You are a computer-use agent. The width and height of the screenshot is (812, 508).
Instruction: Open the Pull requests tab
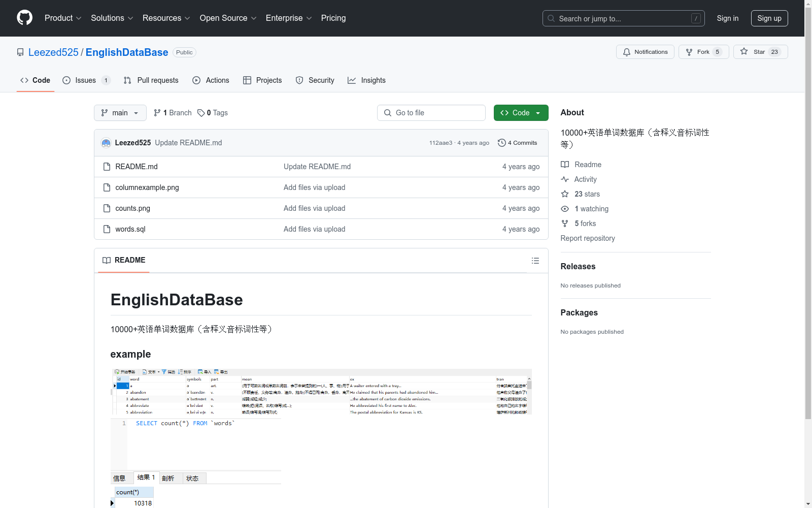pyautogui.click(x=151, y=80)
